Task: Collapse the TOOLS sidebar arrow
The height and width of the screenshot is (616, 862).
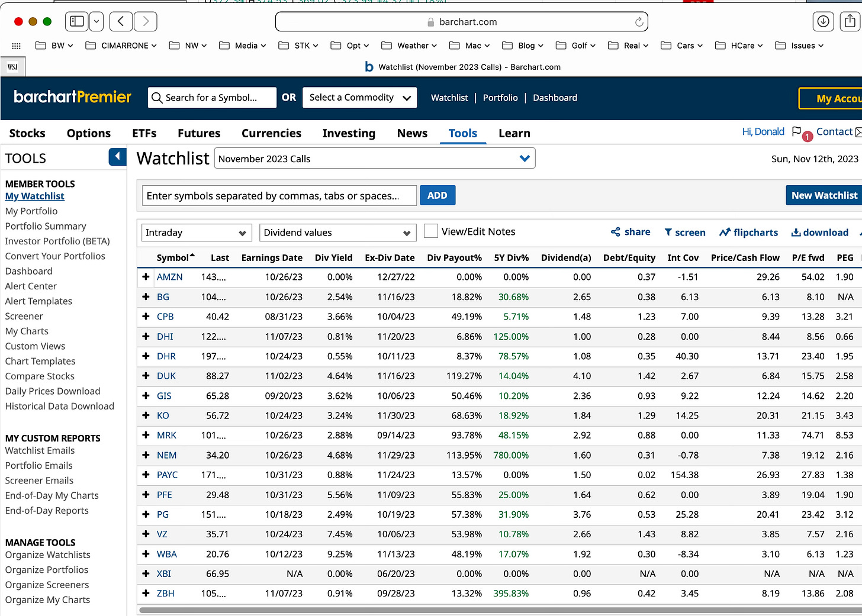Action: [117, 157]
